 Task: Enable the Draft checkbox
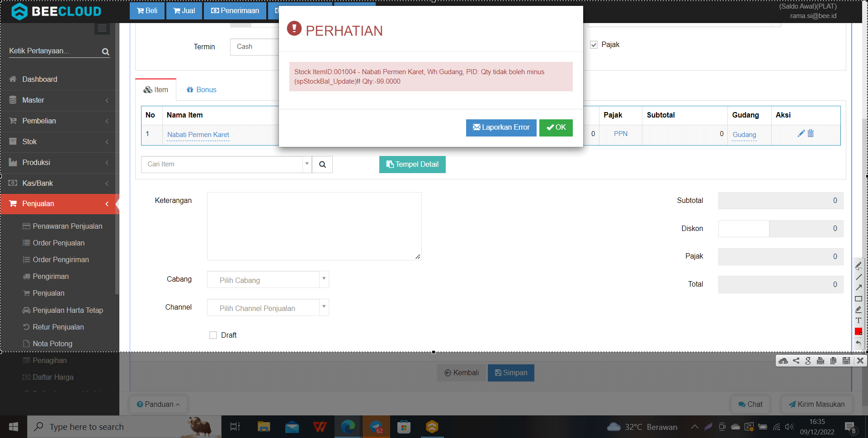(x=213, y=335)
